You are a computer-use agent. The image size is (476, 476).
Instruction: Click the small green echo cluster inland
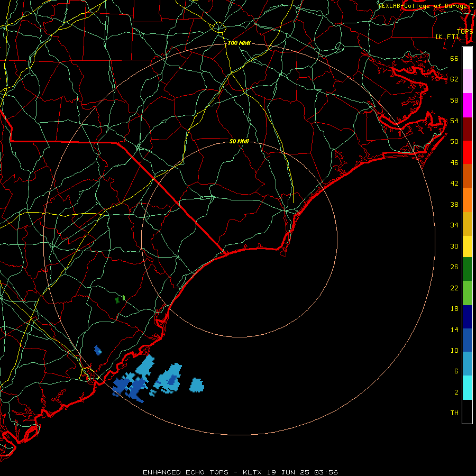click(x=120, y=299)
